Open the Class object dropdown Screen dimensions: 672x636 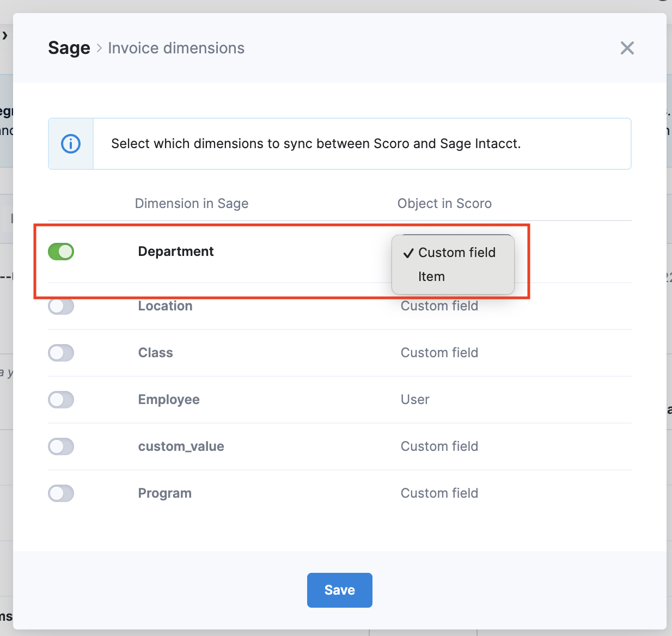click(439, 353)
